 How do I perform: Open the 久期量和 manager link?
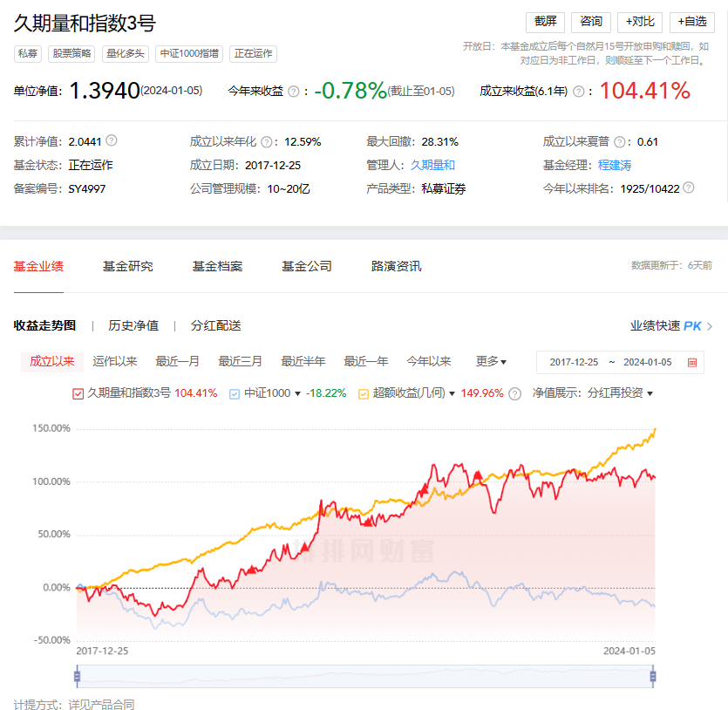click(432, 166)
